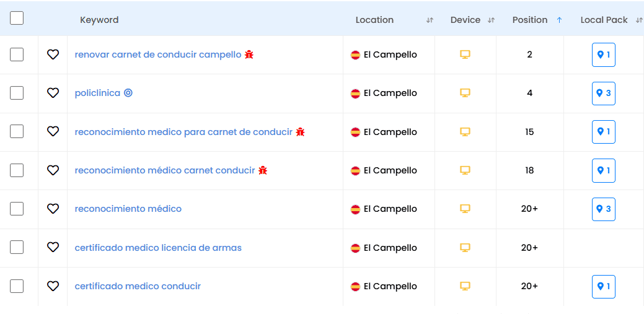Click target icon next to 'policlinica'
The width and height of the screenshot is (644, 314).
pos(128,93)
